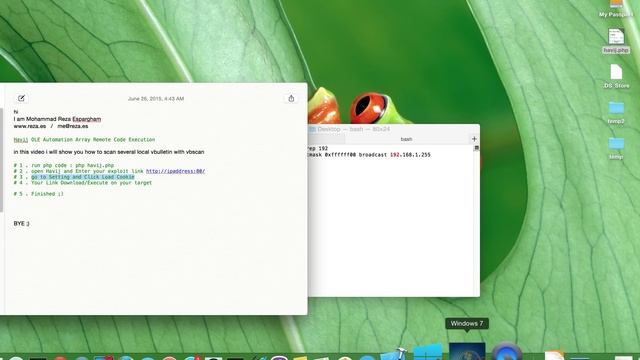Screen dimensions: 640x360
Task: Click the www.reza.es text in the note
Action: click(29, 126)
